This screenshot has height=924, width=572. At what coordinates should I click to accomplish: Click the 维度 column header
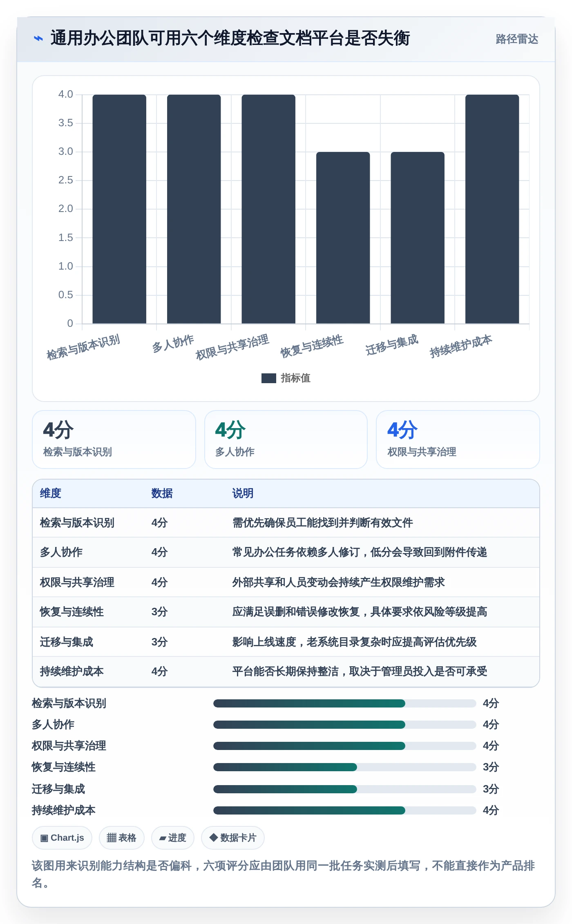51,493
